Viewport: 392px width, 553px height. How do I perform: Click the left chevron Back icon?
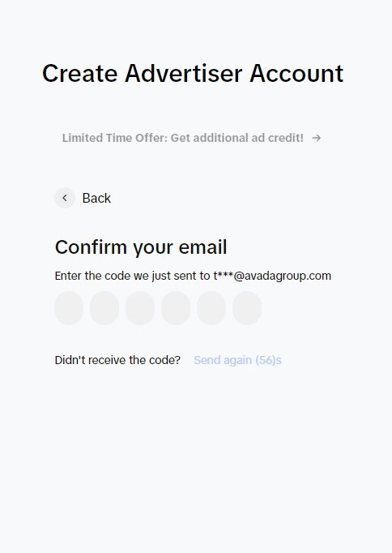point(65,198)
